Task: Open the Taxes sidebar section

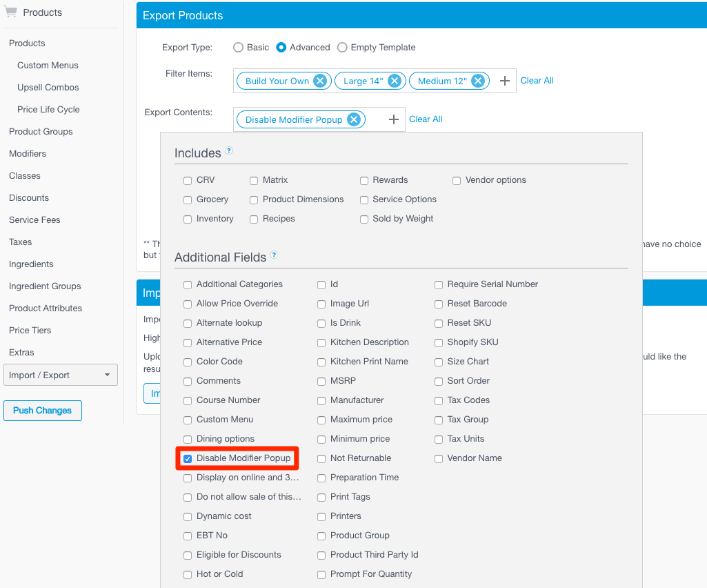Action: tap(20, 242)
